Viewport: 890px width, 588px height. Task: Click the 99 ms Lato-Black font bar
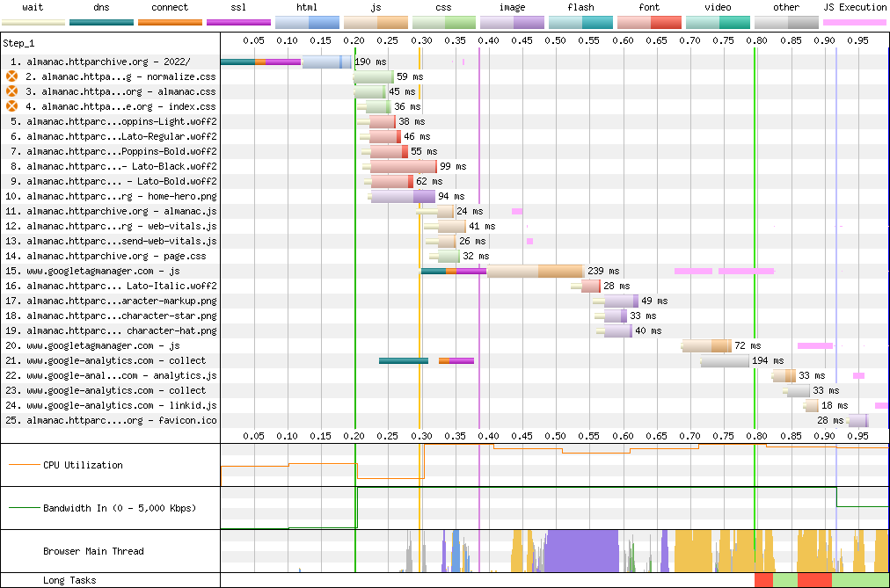[403, 166]
